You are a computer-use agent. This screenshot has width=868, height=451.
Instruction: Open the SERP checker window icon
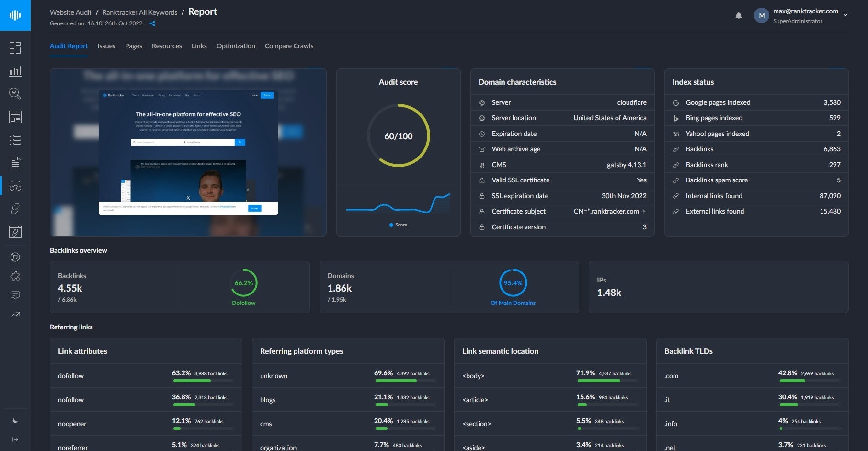[15, 117]
